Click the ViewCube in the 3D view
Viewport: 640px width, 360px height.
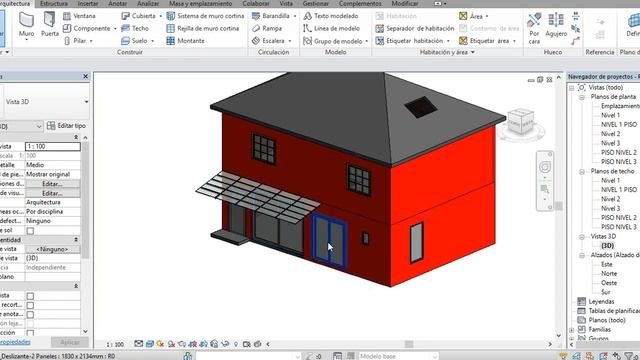520,122
